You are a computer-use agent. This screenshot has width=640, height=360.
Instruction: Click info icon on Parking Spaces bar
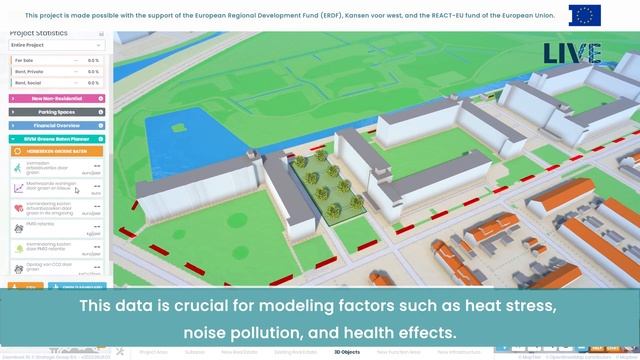click(100, 112)
